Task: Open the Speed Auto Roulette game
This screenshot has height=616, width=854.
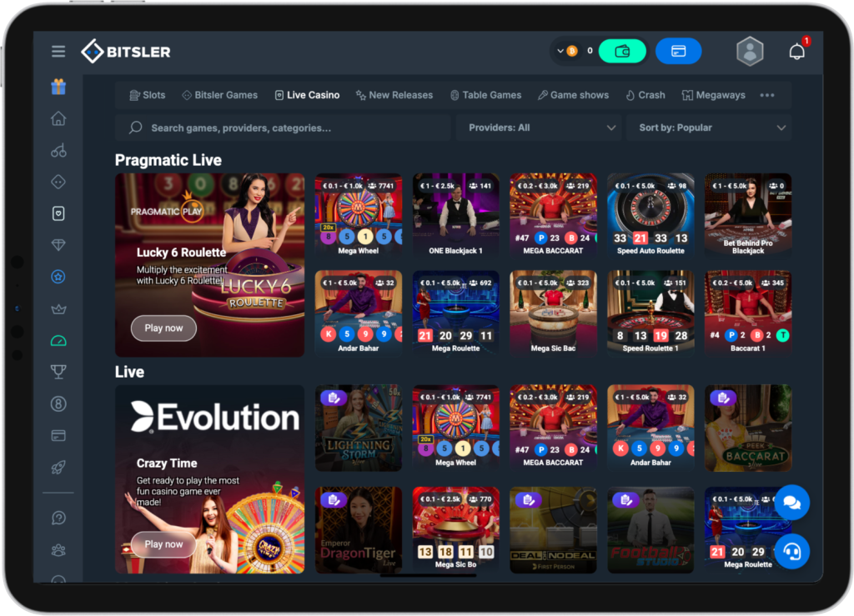Action: [x=651, y=216]
